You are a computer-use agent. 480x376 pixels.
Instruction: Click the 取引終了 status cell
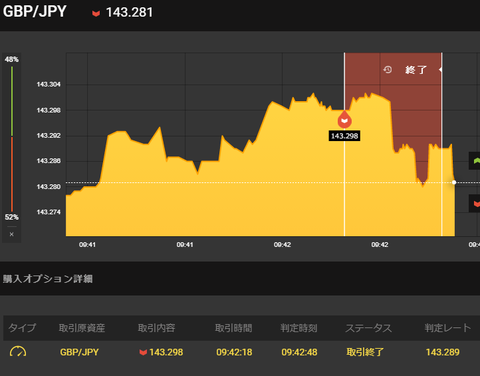[365, 352]
